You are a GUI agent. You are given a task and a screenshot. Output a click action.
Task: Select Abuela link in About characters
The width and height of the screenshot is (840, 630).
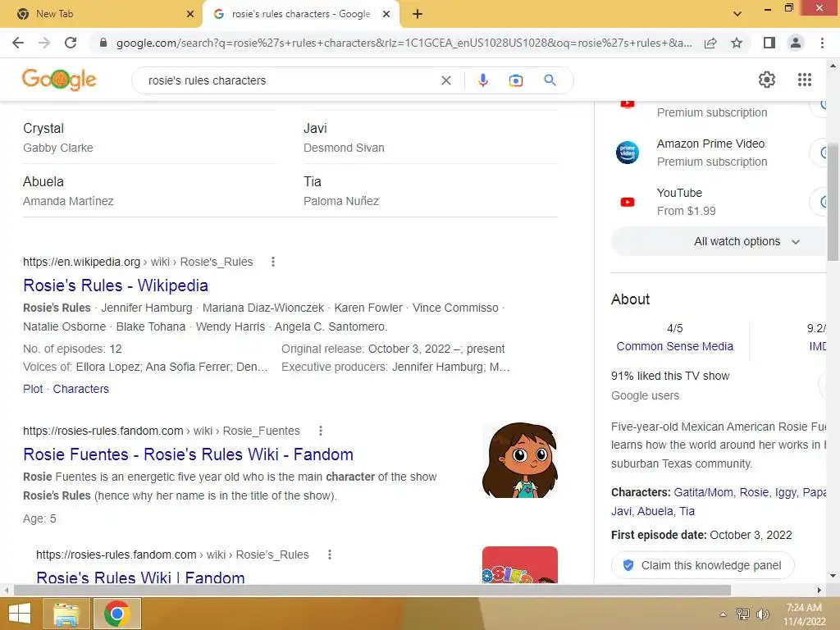[655, 511]
